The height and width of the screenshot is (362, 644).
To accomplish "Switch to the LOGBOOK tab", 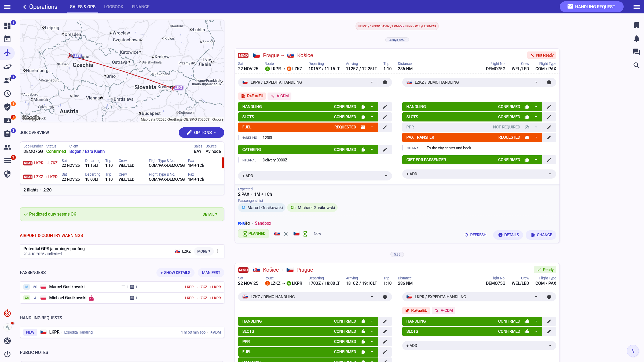I will coord(114,7).
